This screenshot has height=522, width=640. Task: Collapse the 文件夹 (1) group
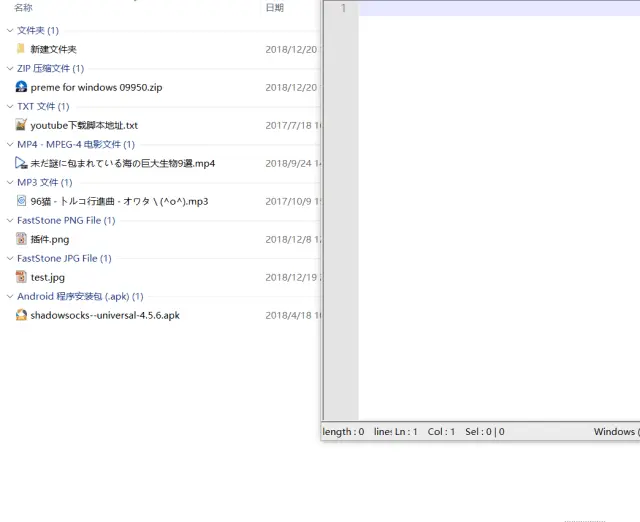pyautogui.click(x=10, y=31)
